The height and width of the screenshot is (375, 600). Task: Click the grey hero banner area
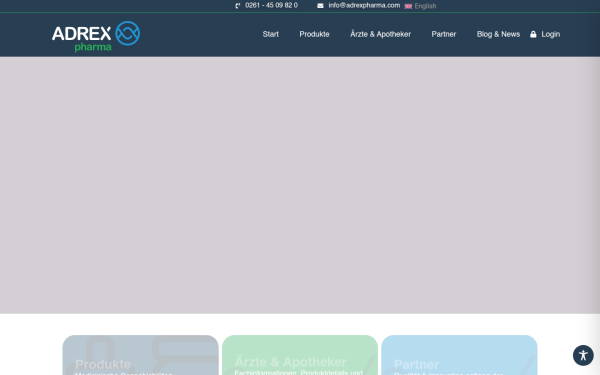300,186
